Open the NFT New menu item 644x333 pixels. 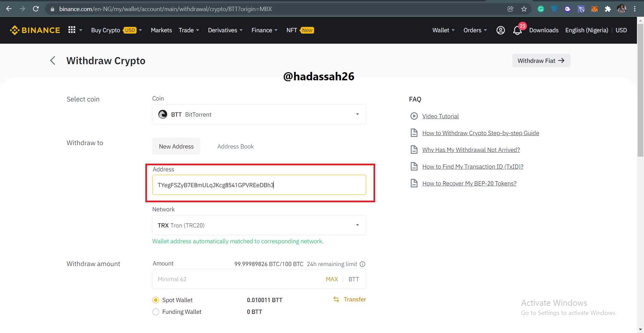point(300,30)
